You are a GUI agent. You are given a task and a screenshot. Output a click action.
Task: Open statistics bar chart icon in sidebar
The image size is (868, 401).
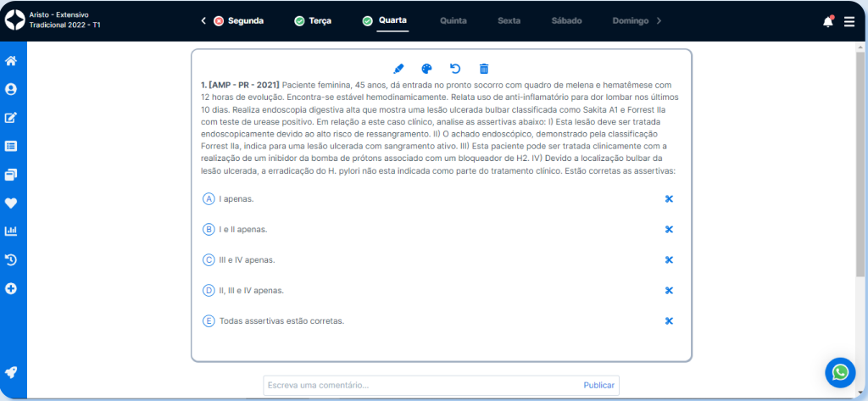[12, 231]
